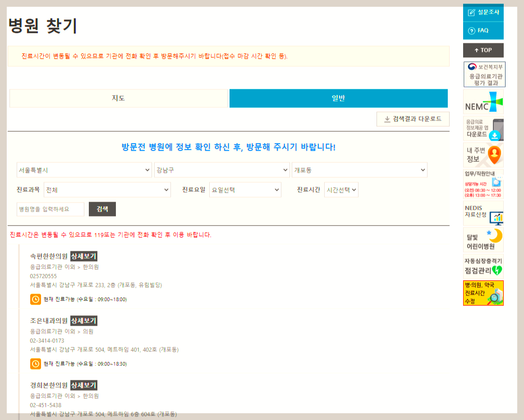Image resolution: width=524 pixels, height=420 pixels.
Task: Open the 서울특별시 region dropdown
Action: [x=84, y=170]
